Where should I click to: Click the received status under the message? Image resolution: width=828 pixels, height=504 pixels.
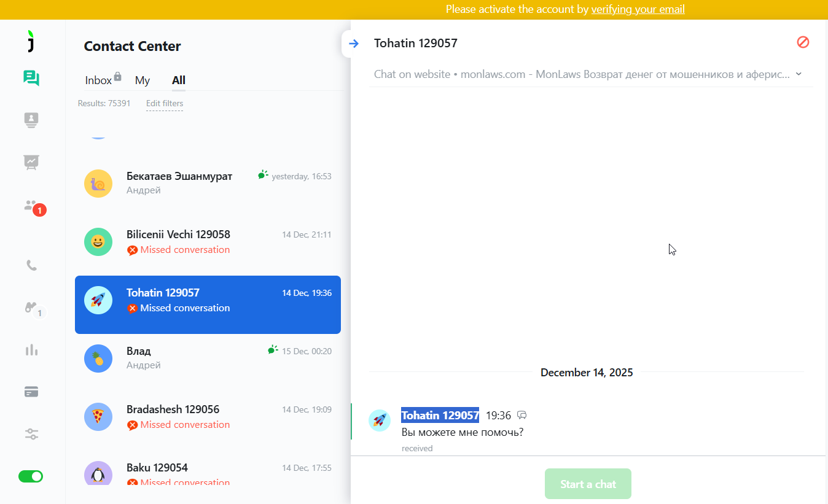click(417, 448)
